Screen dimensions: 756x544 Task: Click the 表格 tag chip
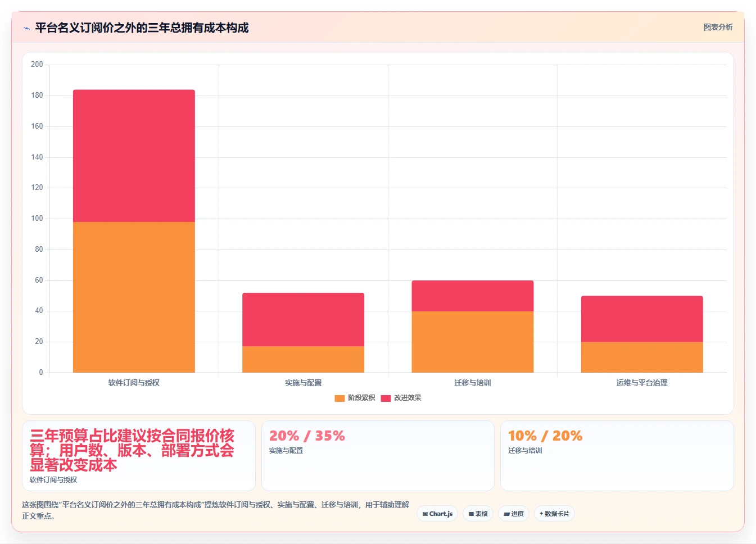click(x=478, y=514)
